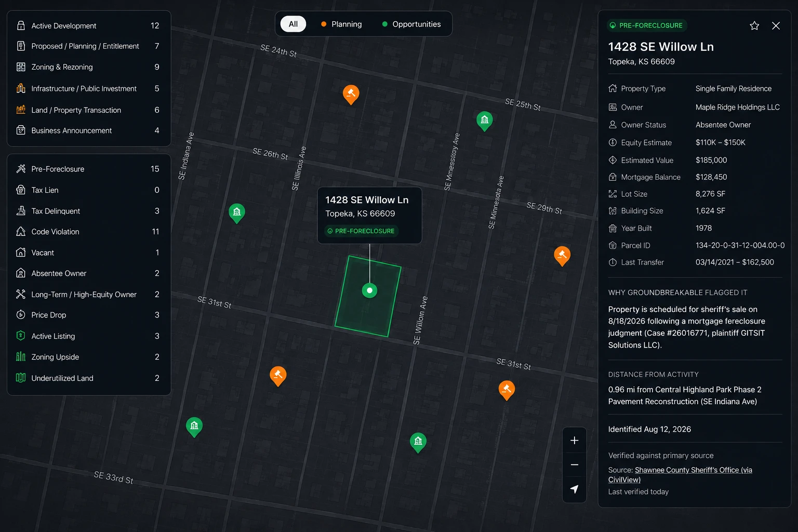Click the Underutilized Land icon
The image size is (798, 532).
[21, 378]
